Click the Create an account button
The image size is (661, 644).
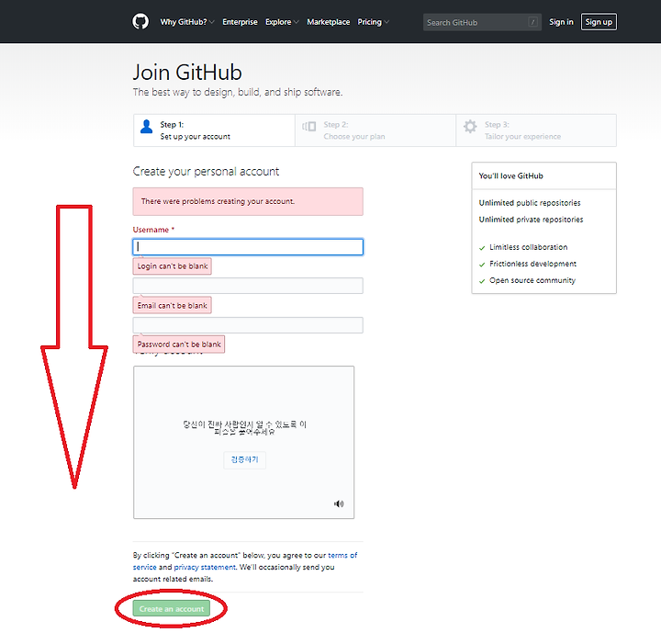point(171,608)
